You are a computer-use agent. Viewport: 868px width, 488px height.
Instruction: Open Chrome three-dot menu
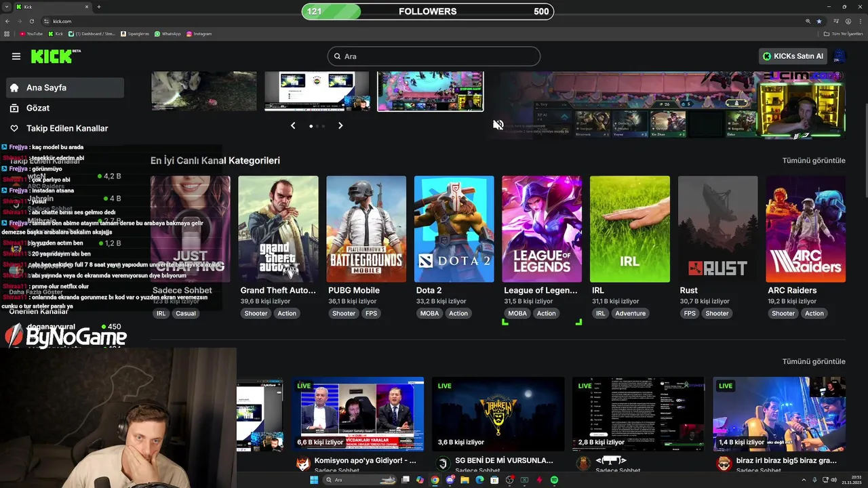[x=860, y=21]
